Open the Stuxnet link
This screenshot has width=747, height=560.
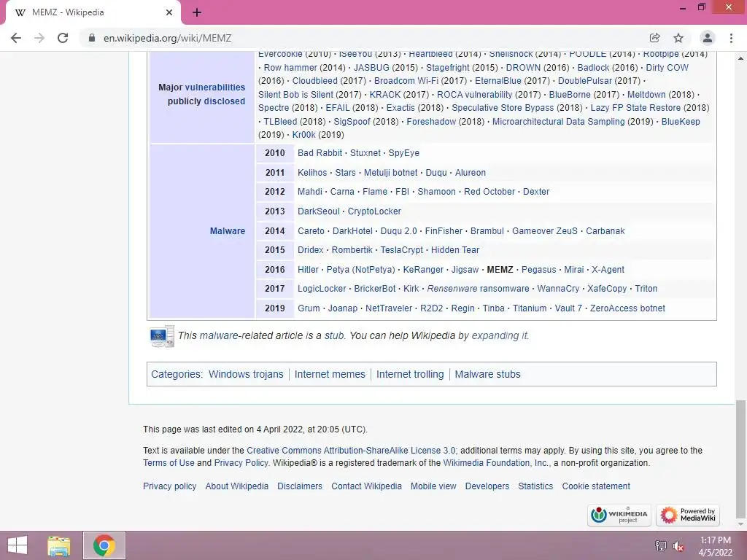click(x=365, y=153)
